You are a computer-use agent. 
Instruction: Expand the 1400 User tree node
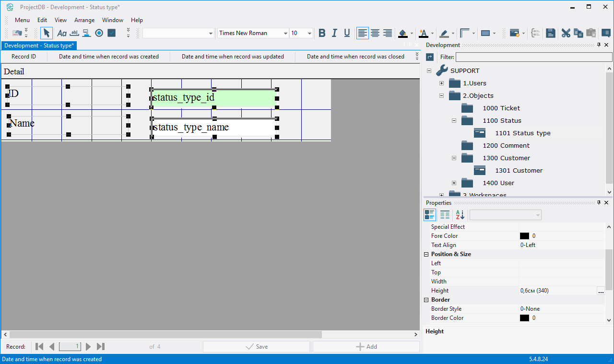click(x=454, y=183)
